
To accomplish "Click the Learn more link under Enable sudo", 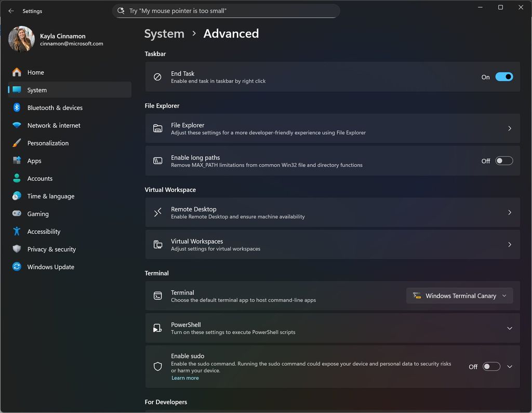I will (x=185, y=378).
